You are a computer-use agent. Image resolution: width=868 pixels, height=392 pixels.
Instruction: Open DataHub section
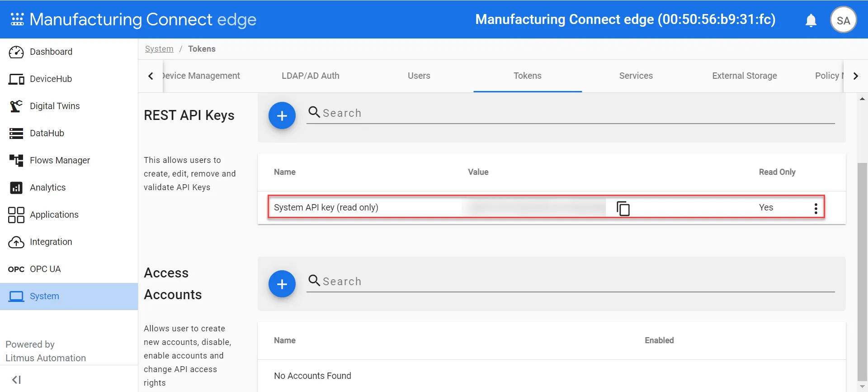[69, 133]
